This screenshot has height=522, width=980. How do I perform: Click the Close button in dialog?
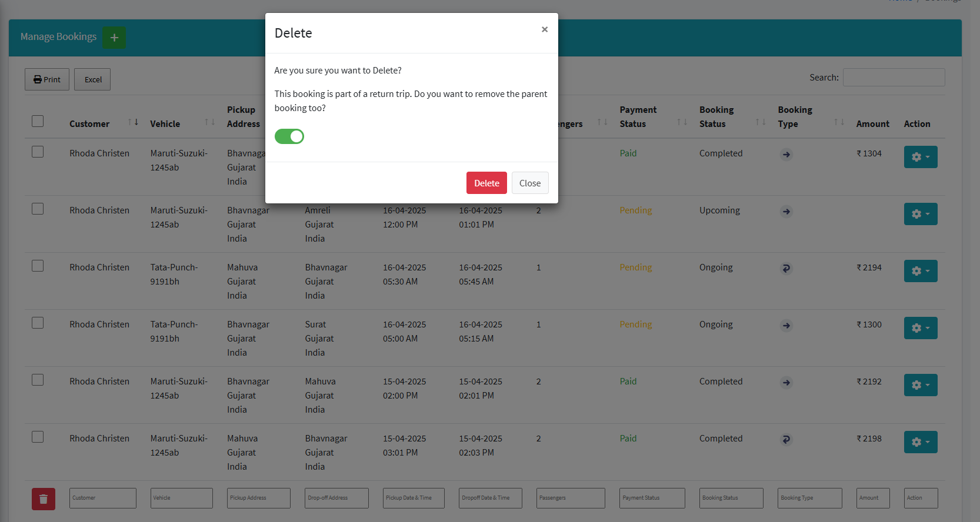tap(529, 183)
